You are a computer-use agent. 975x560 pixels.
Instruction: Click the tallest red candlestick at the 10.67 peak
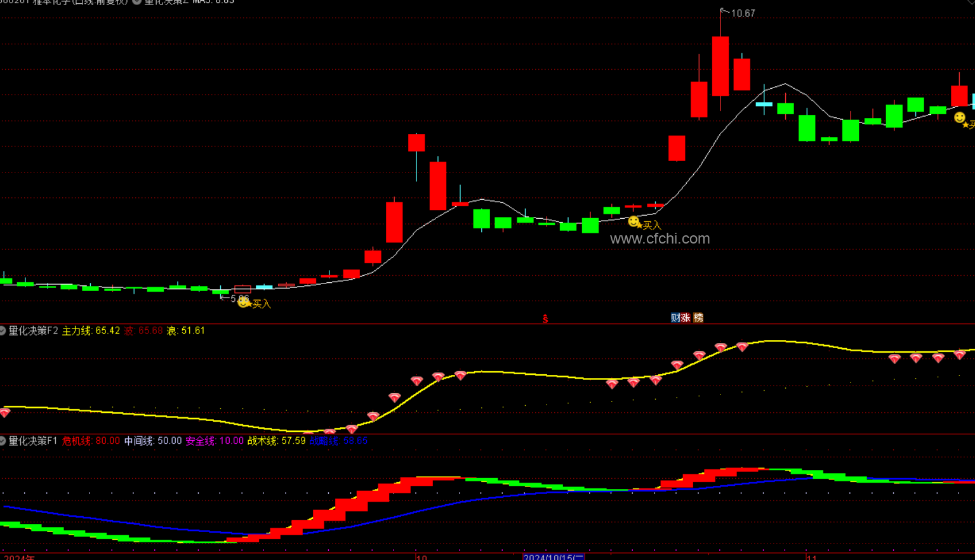pos(720,66)
